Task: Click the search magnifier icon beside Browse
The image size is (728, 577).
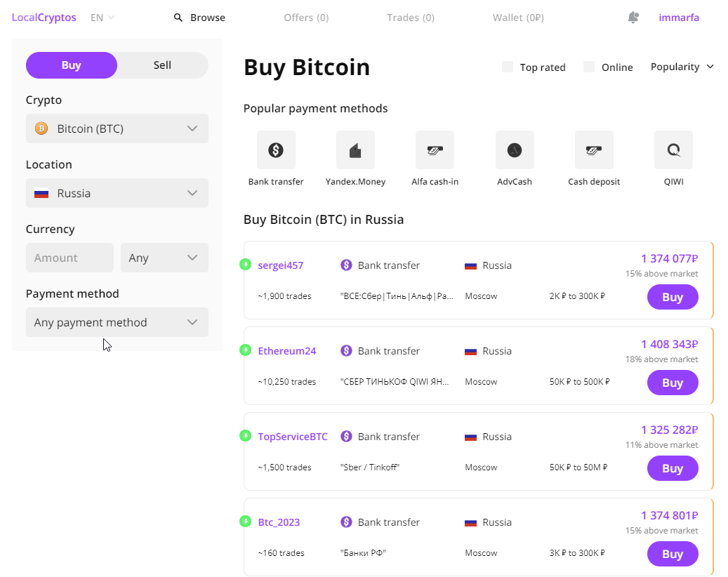Action: 178,18
